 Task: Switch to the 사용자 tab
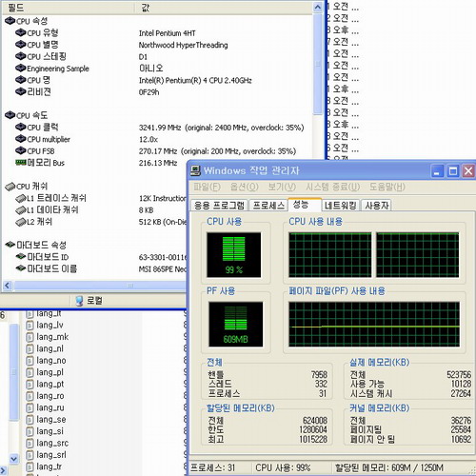(x=377, y=206)
